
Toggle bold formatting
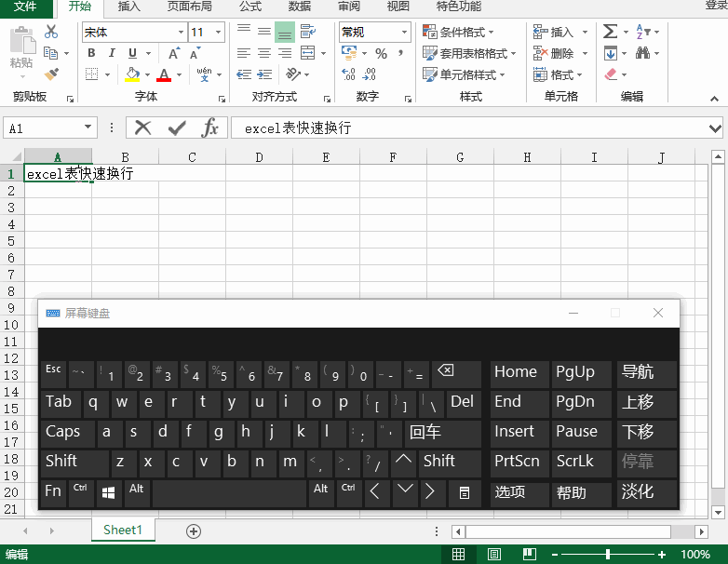pyautogui.click(x=91, y=53)
